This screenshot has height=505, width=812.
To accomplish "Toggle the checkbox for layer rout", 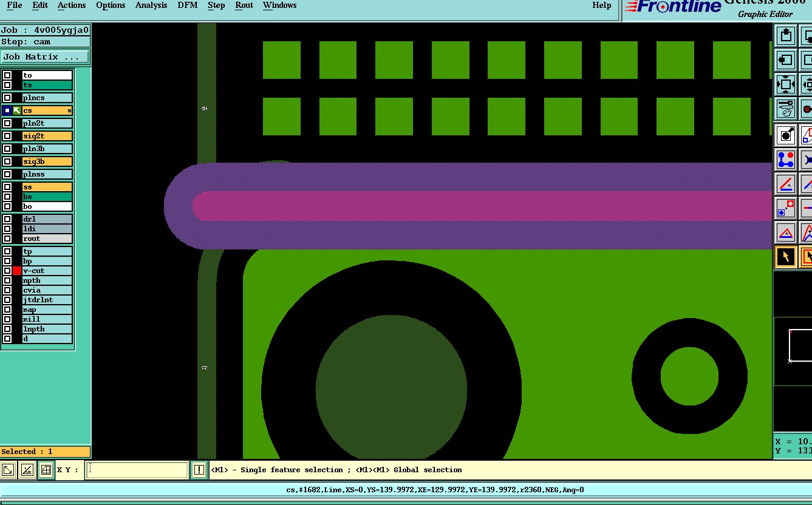I will 7,239.
